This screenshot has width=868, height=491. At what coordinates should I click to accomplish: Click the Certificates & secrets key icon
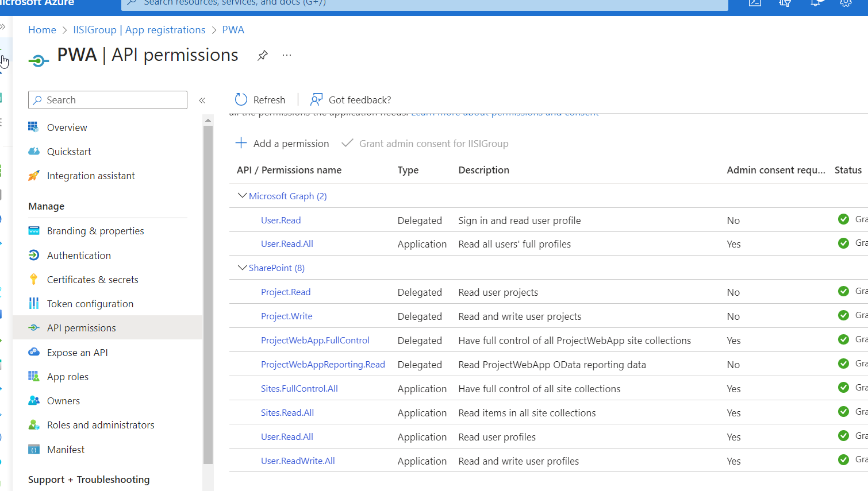[x=34, y=279]
